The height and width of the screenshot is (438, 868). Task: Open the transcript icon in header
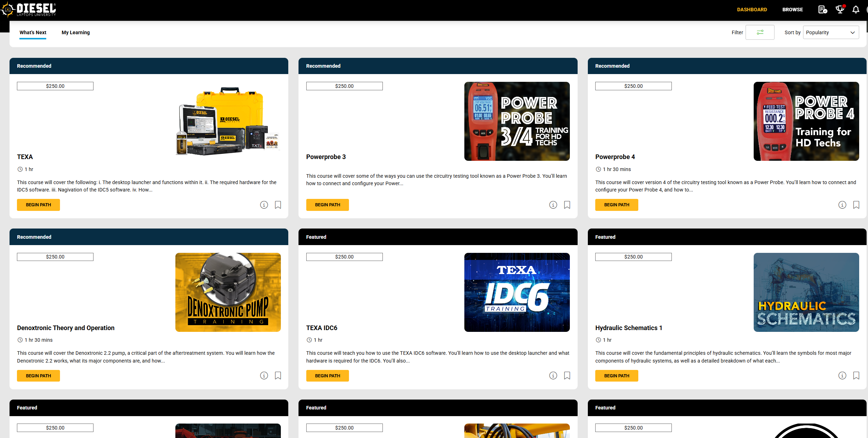coord(822,10)
